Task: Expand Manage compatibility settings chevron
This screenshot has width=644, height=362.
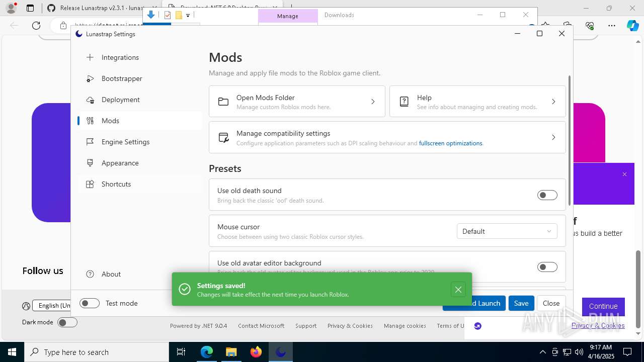Action: tap(553, 137)
